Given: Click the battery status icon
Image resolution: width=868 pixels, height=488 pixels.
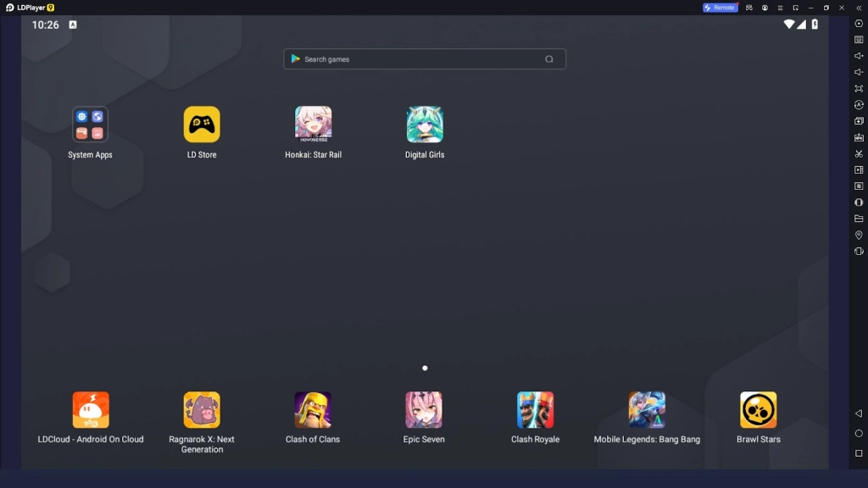Looking at the screenshot, I should coord(815,25).
